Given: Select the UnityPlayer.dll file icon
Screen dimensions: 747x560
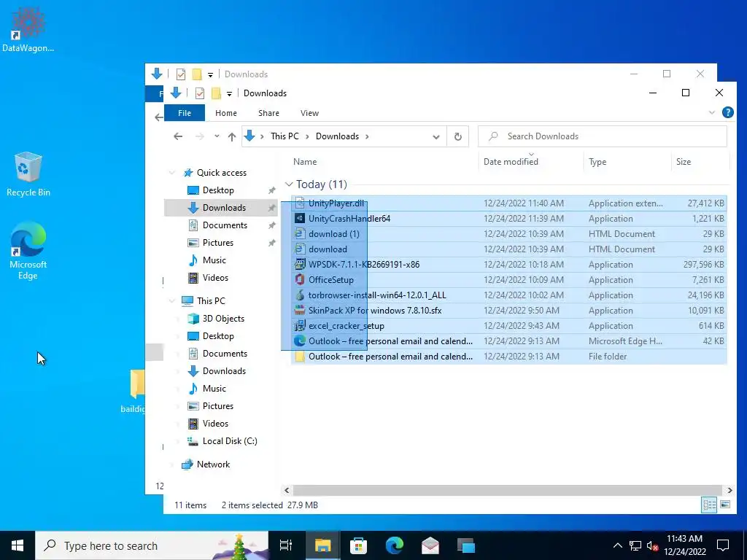Looking at the screenshot, I should coord(300,203).
